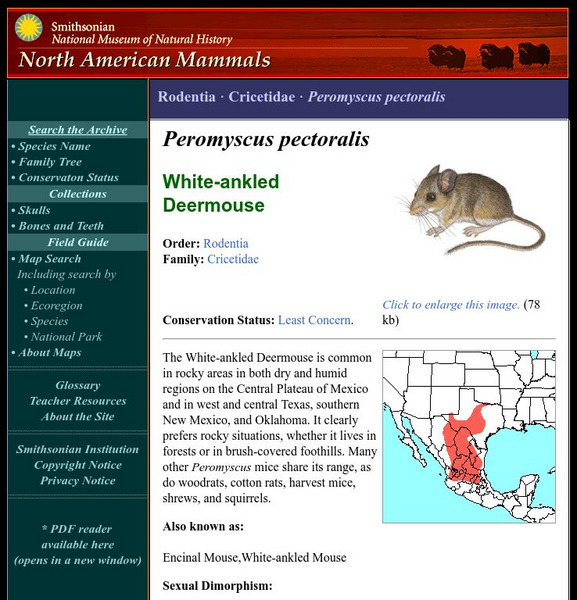Click the Sexual Dimorphism label

217,586
